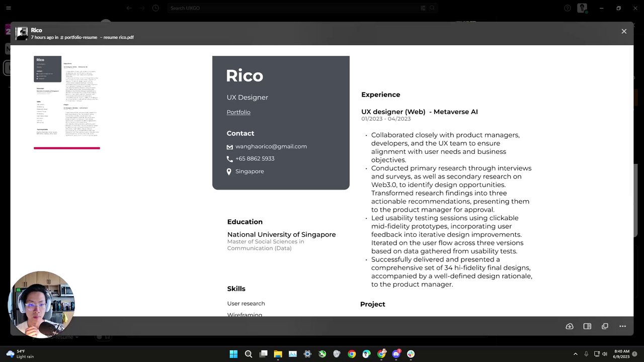Open the 54°F Light rain weather widget

tap(20, 354)
